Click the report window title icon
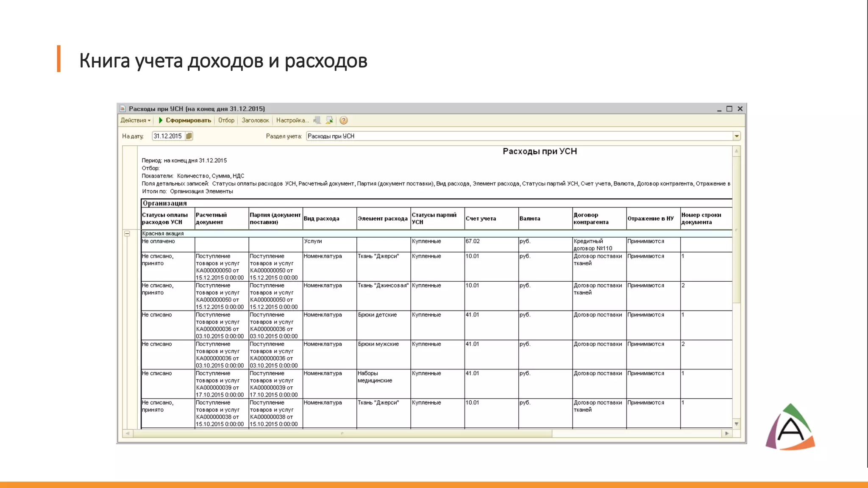868x488 pixels. tap(122, 108)
